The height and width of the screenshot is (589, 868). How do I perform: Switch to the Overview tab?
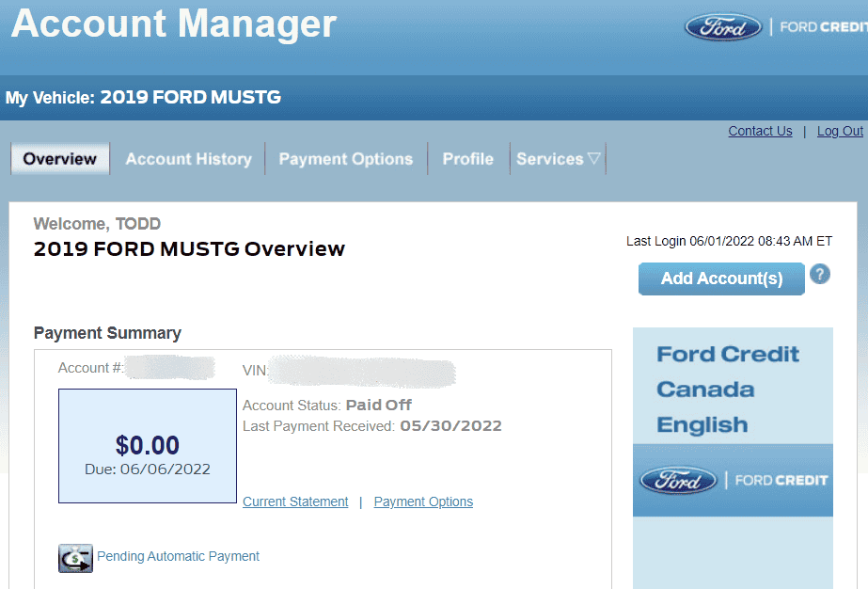(60, 159)
